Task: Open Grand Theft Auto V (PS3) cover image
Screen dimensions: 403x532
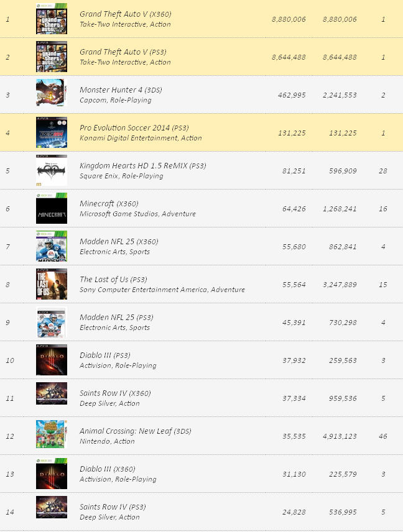Action: click(51, 57)
